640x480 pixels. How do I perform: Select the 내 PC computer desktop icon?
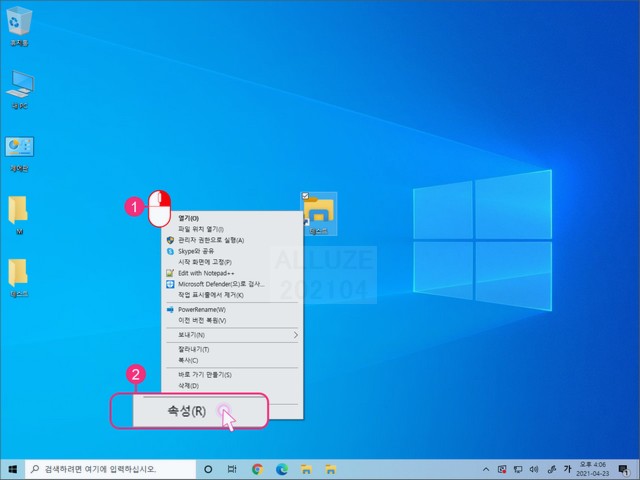point(20,89)
